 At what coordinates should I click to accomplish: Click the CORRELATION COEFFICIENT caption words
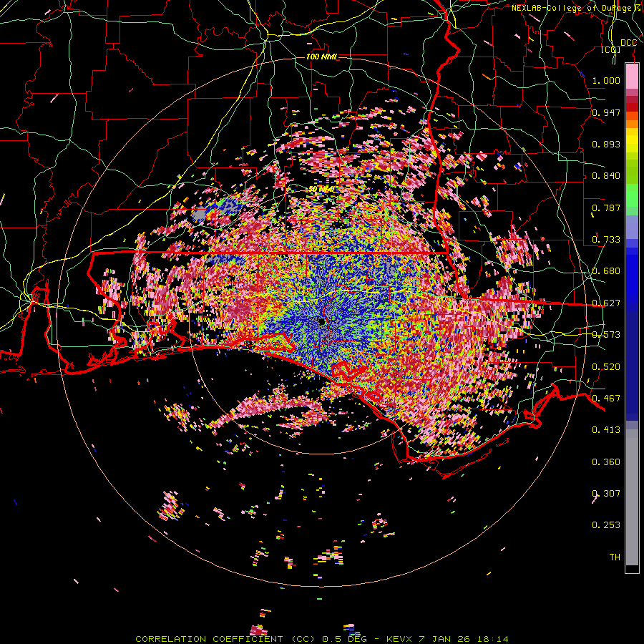[209, 639]
